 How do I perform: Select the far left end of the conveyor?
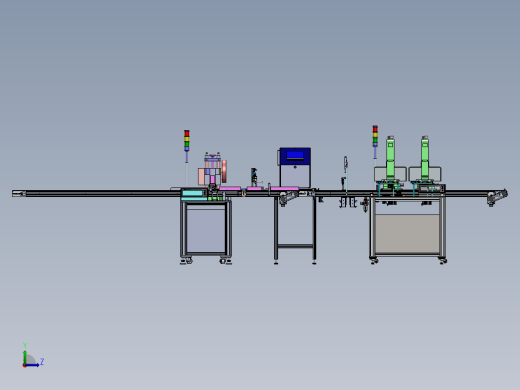point(19,193)
